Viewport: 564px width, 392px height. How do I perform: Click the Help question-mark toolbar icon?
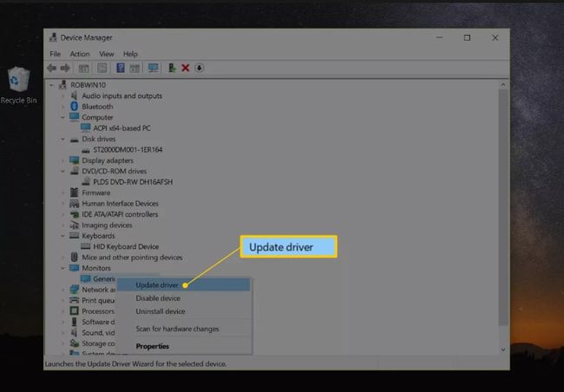click(121, 68)
